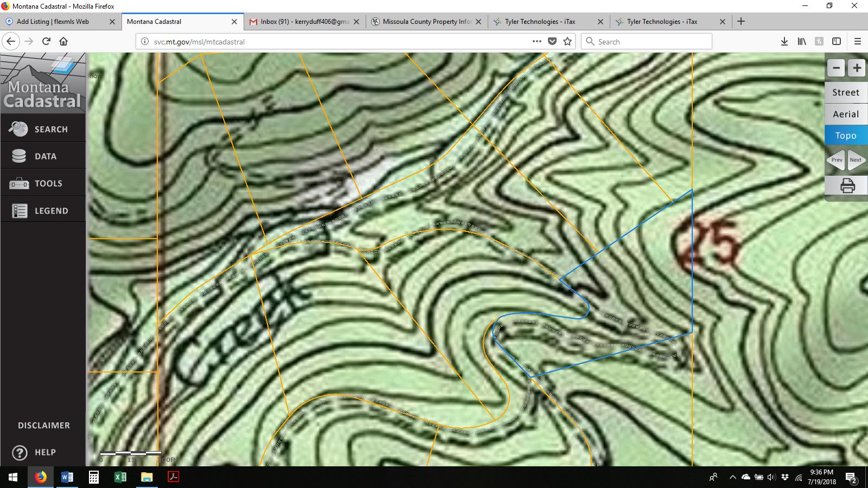Zoom in the map with plus button
Viewport: 868px width, 488px height.
tap(857, 68)
